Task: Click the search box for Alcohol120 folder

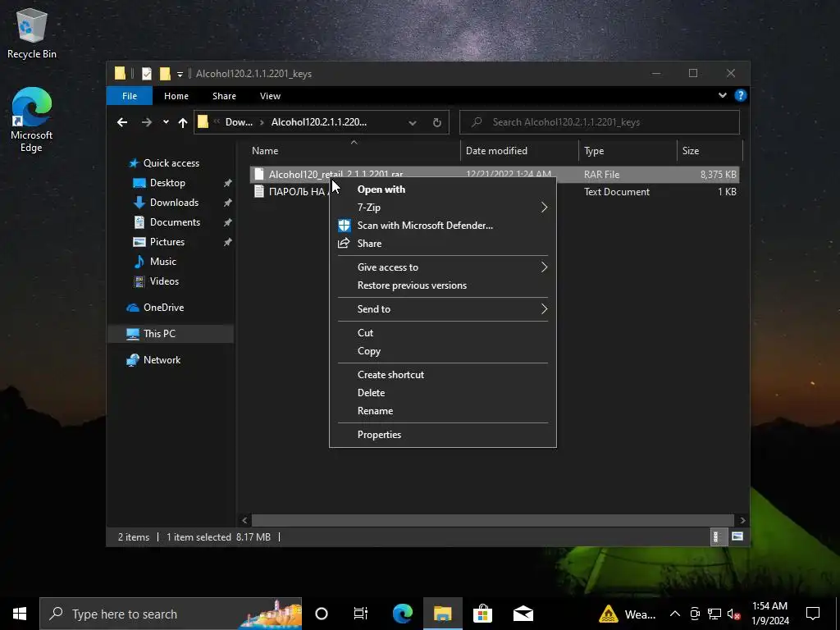Action: (600, 122)
